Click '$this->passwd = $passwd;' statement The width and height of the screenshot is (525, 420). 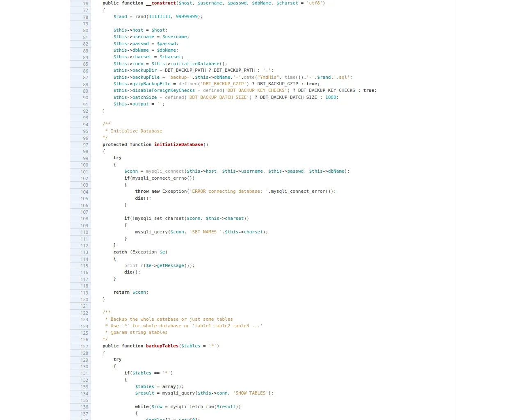coord(146,44)
